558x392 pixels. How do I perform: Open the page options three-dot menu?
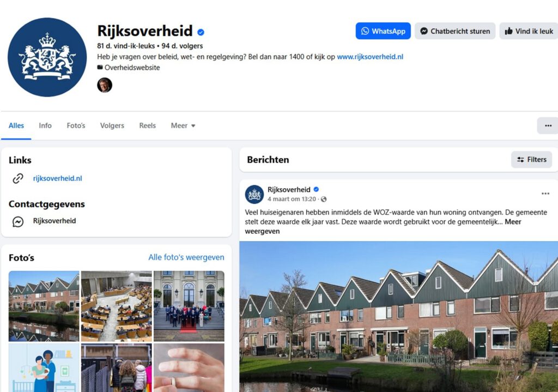coord(548,126)
